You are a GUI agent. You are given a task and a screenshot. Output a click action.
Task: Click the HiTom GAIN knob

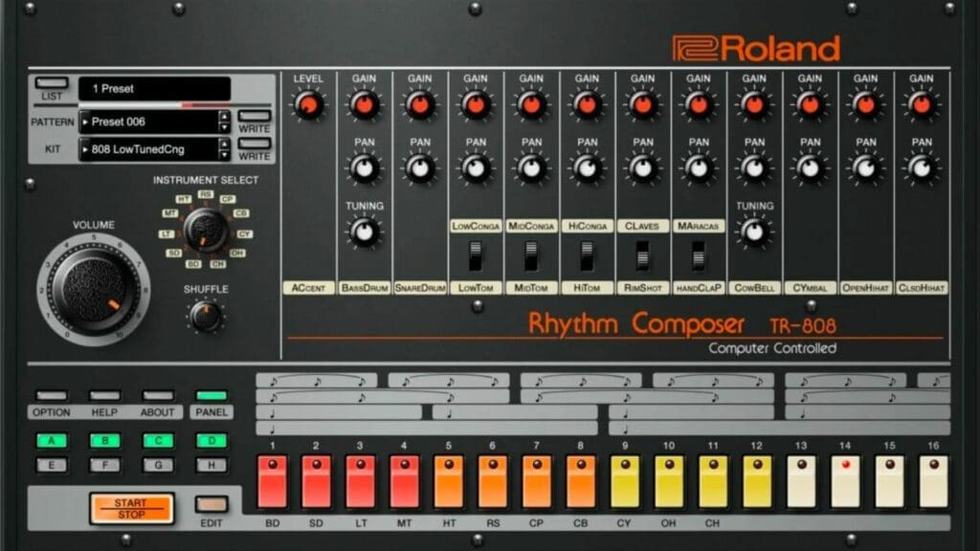coord(587,105)
